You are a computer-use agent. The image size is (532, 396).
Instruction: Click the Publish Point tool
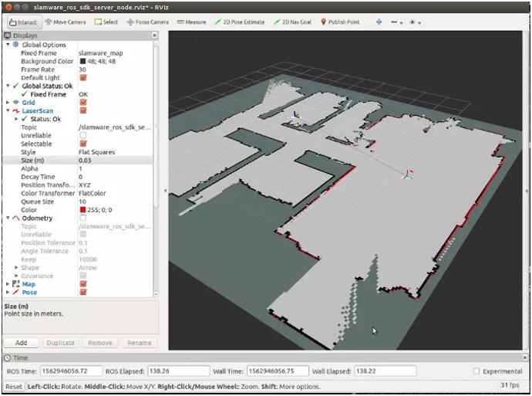point(339,22)
